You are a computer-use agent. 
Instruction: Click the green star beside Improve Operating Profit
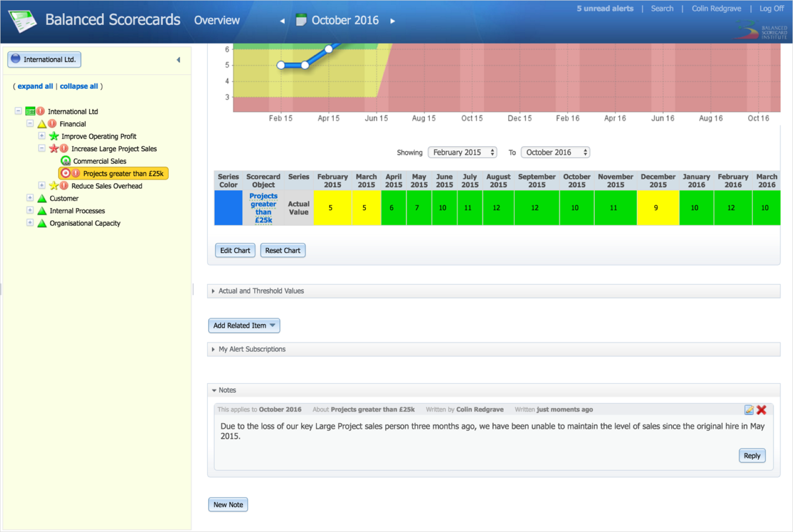[54, 136]
